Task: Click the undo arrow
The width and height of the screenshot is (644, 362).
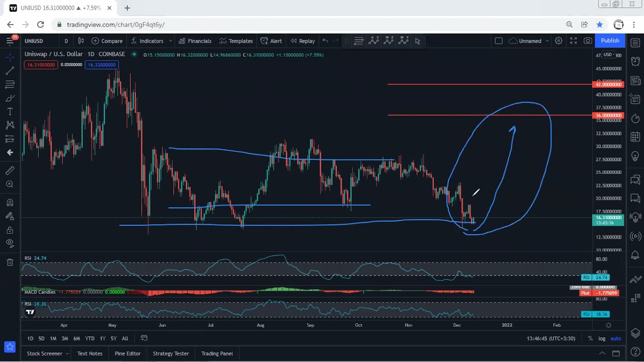Action: (325, 41)
